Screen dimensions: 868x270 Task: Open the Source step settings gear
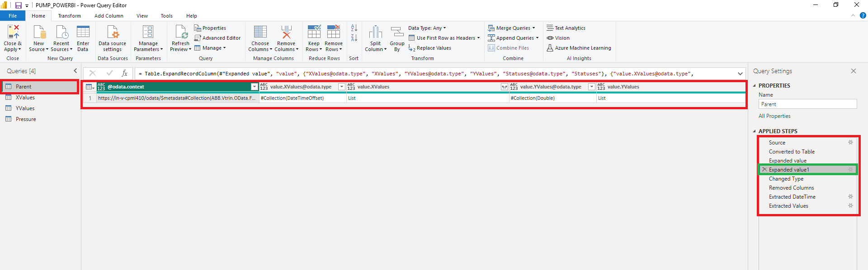click(x=850, y=142)
